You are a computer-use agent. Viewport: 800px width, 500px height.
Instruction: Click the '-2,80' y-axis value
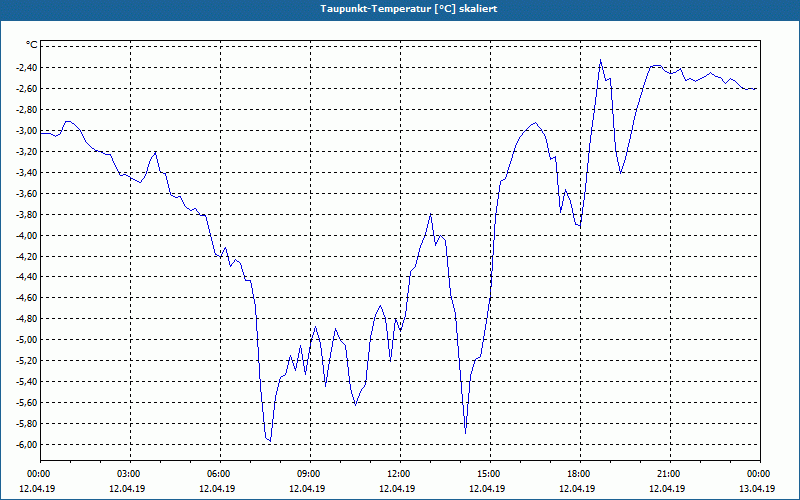click(x=26, y=109)
